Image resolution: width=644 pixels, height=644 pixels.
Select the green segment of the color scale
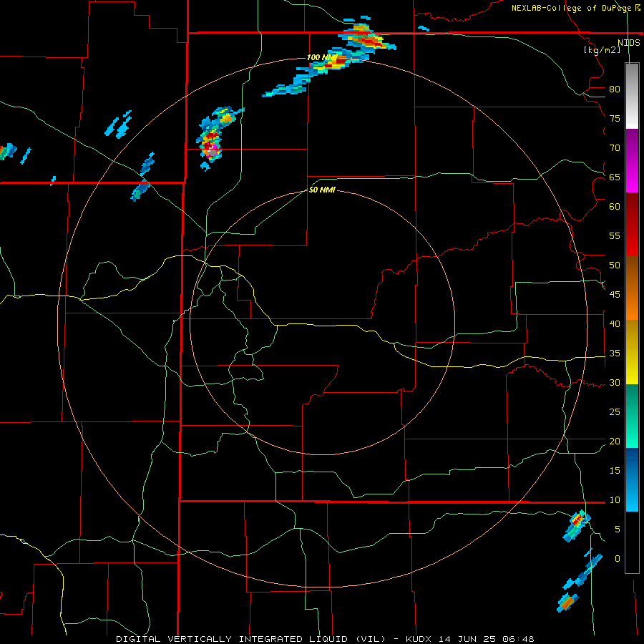click(632, 416)
